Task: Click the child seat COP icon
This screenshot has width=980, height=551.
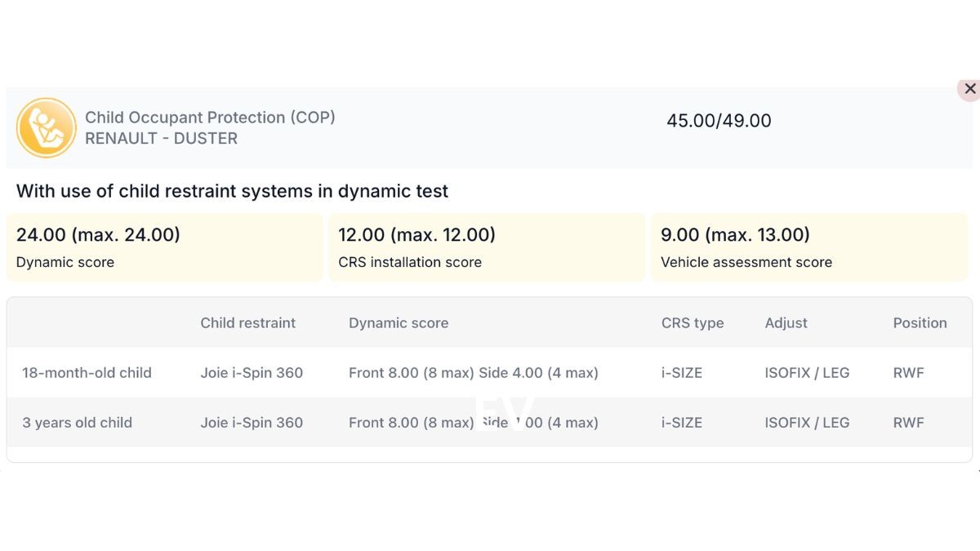Action: [46, 127]
